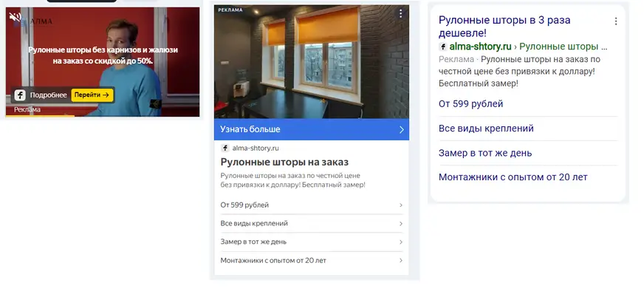
Task: Click the favicon before the green alma-shtory.ru URL
Action: 443,47
